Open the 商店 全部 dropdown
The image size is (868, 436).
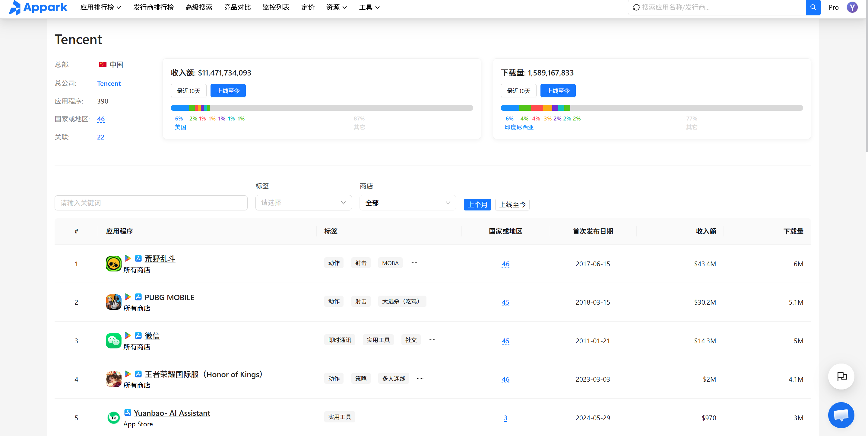407,203
